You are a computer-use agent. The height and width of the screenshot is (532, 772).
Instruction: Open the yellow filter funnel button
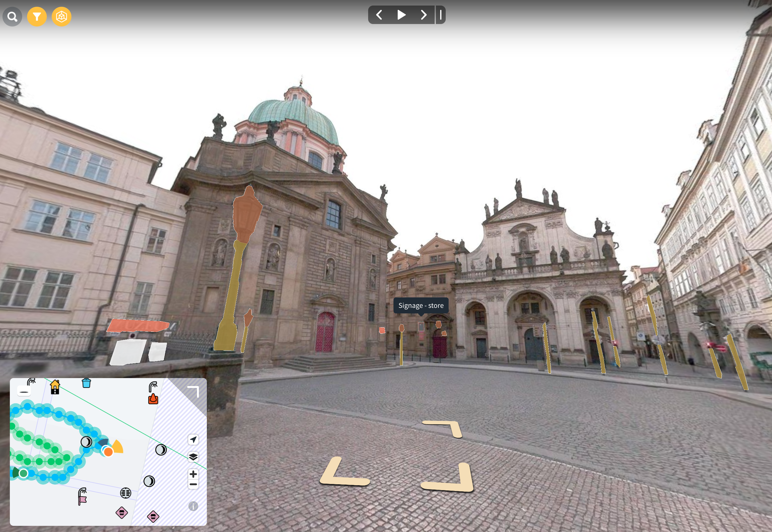(37, 16)
